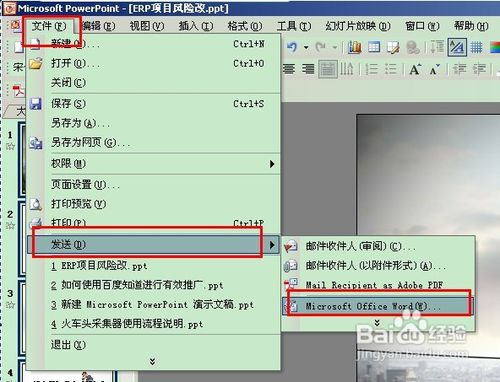The image size is (500, 382).
Task: Toggle the Show Formatting button
Action: pos(457,47)
